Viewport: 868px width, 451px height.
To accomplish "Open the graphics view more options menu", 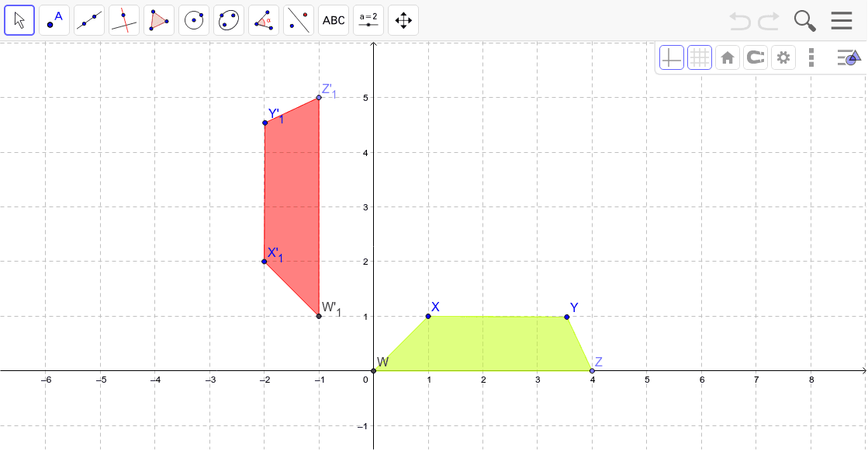I will pyautogui.click(x=811, y=57).
